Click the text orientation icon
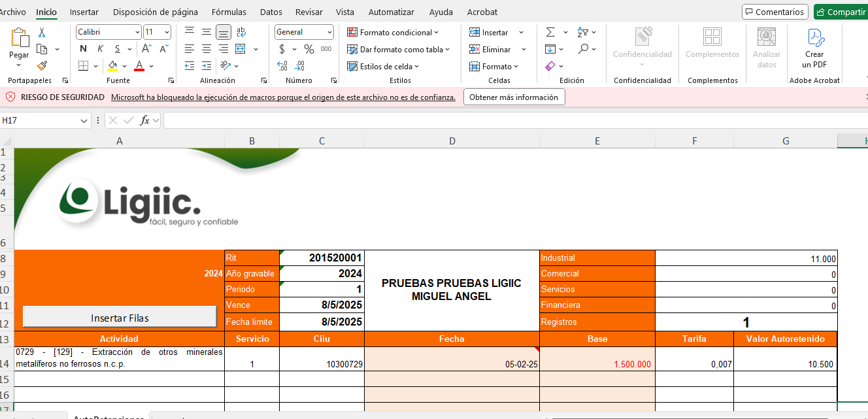Image resolution: width=868 pixels, height=419 pixels. point(225,65)
